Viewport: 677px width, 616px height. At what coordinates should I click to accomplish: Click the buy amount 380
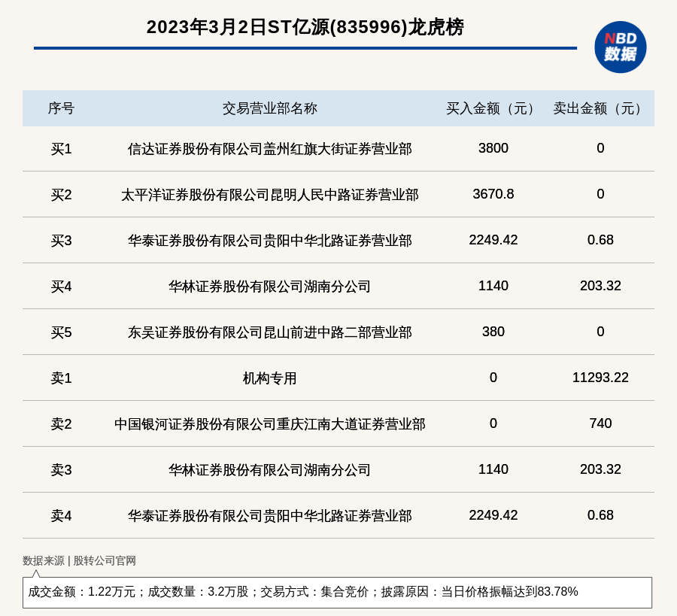point(493,332)
